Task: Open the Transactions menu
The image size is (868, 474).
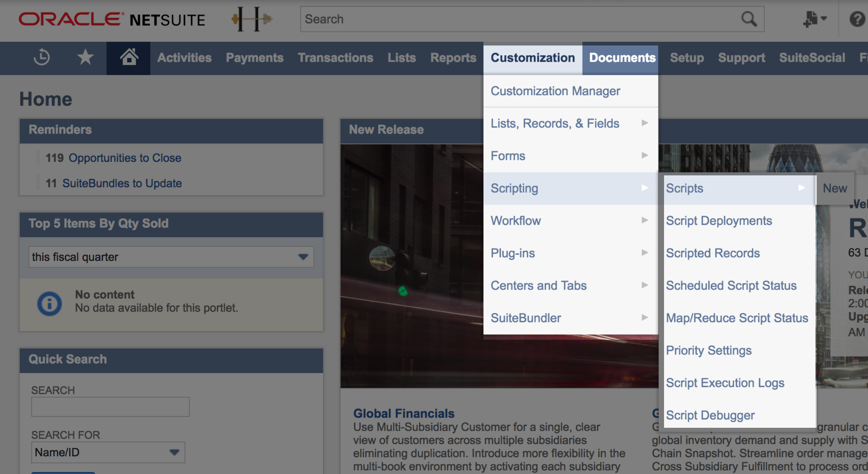Action: (336, 58)
